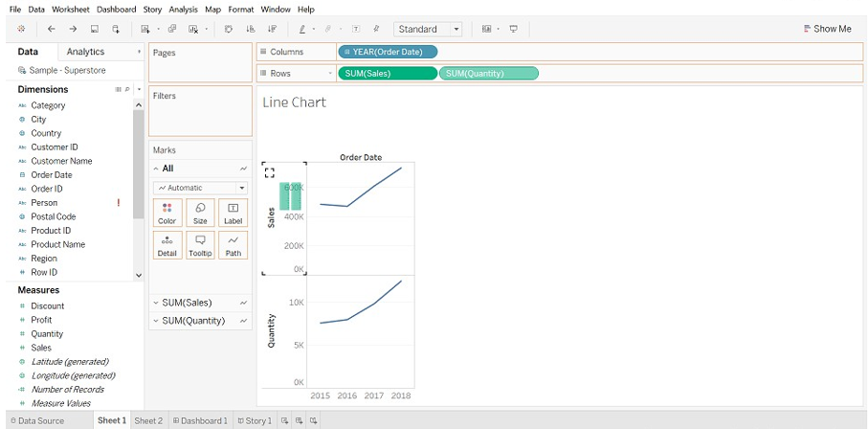Click the Show/Hide cards icon
Image resolution: width=868 pixels, height=429 pixels.
click(x=486, y=29)
